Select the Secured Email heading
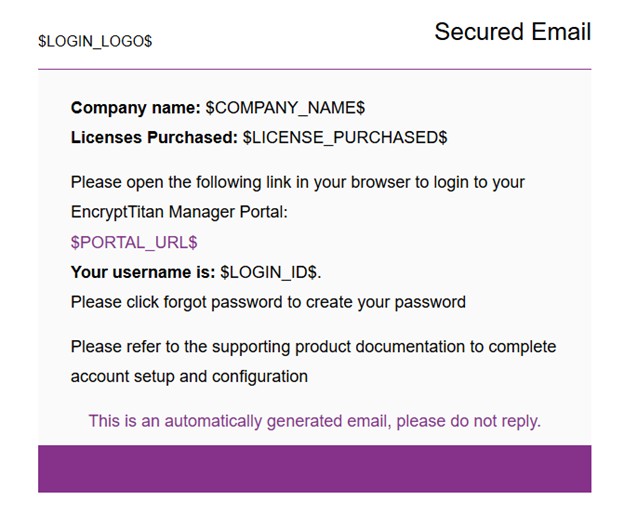624x514 pixels. 513,31
